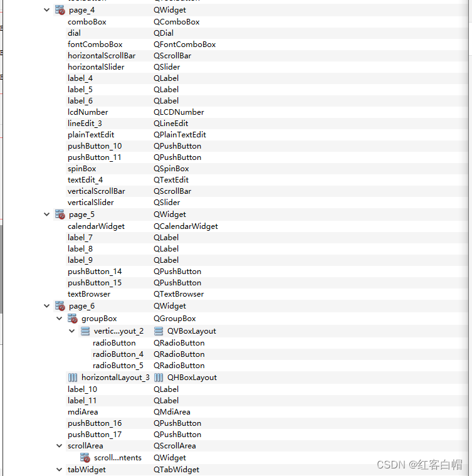Click the page_5 widget icon

[60, 214]
